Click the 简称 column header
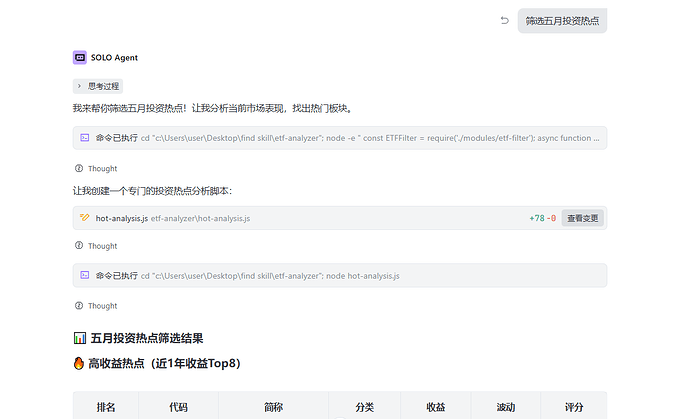 coord(273,407)
